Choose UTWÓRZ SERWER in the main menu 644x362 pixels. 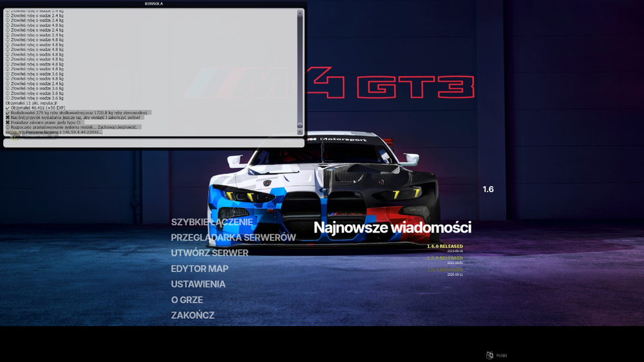pyautogui.click(x=209, y=253)
